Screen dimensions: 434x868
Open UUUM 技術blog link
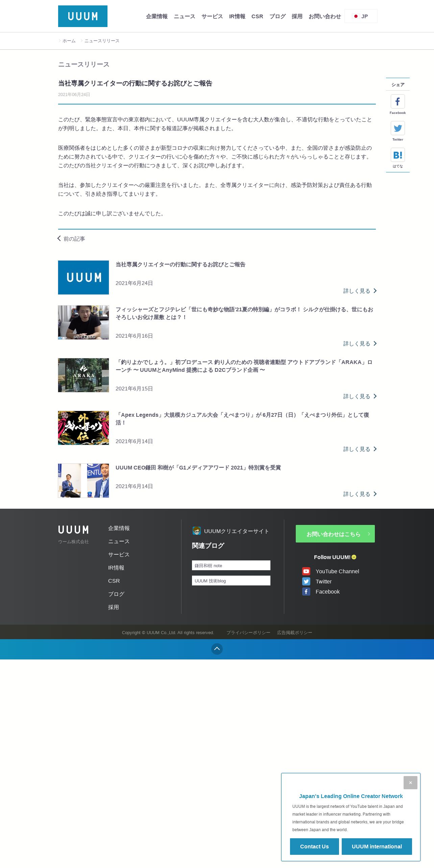click(x=231, y=581)
